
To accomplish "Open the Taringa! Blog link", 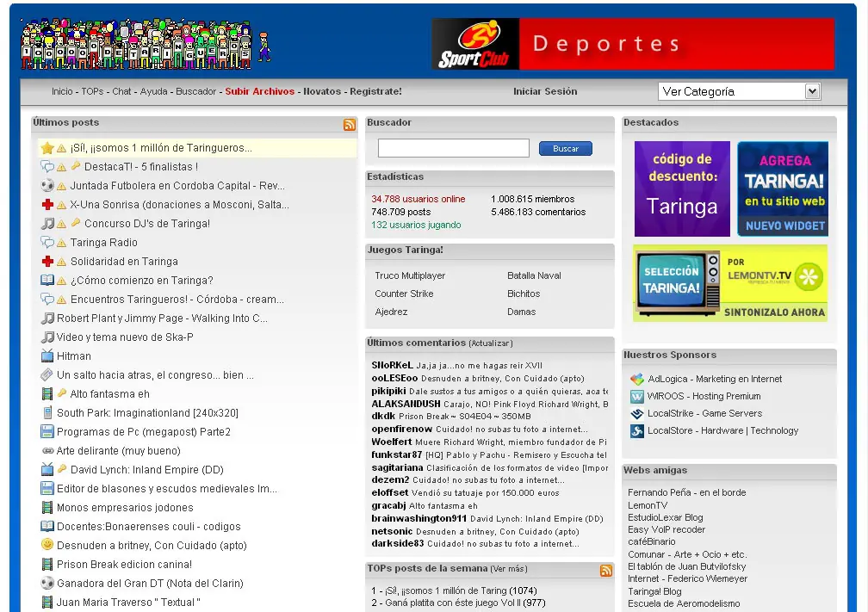I will tap(654, 591).
